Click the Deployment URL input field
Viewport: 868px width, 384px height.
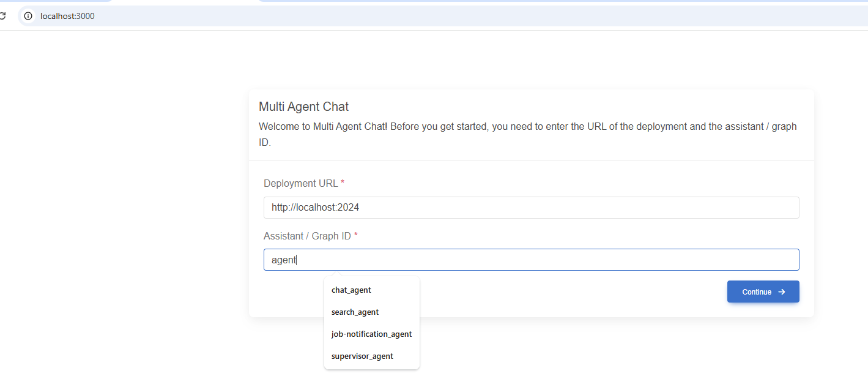[531, 208]
